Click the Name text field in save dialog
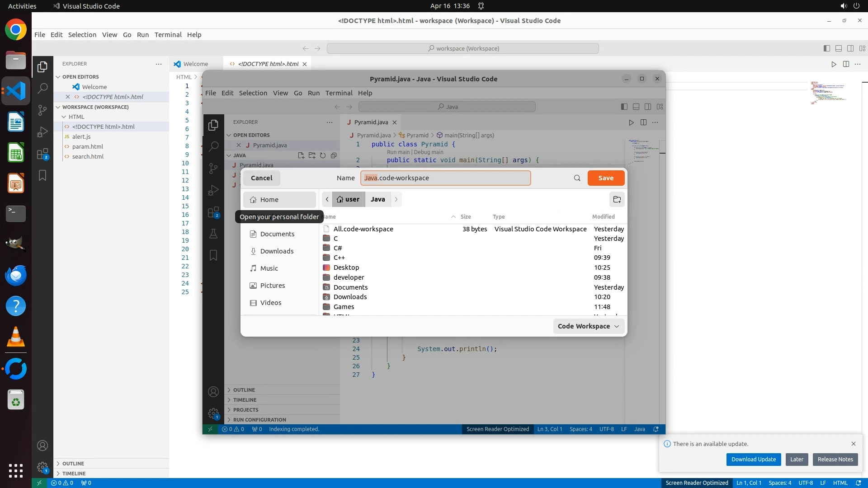This screenshot has height=488, width=868. coord(445,178)
